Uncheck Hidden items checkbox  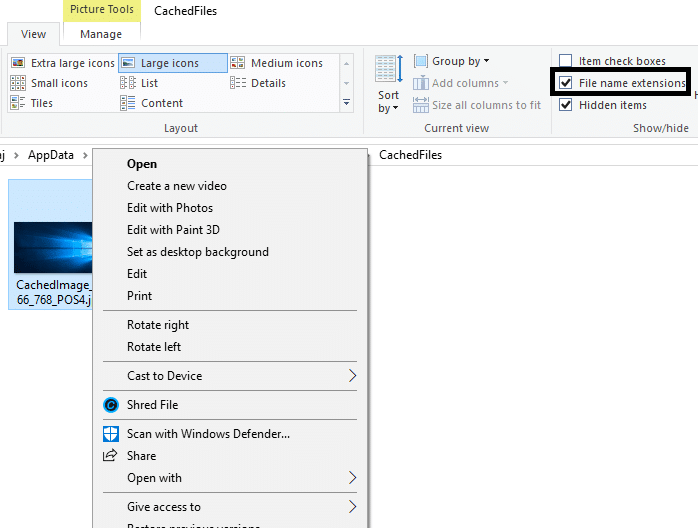(566, 105)
